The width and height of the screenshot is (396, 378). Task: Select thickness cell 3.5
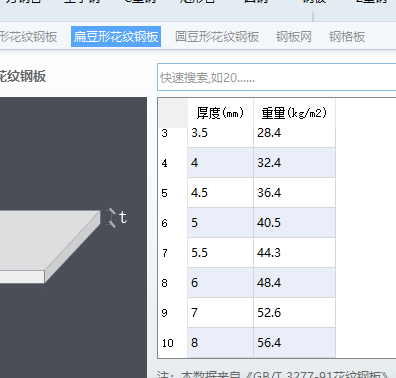[220, 137]
